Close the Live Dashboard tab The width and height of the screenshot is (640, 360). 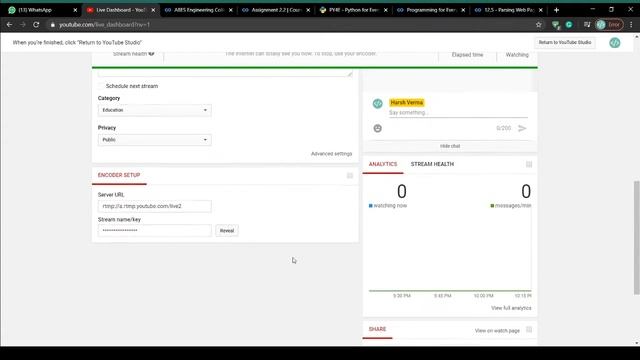(153, 10)
